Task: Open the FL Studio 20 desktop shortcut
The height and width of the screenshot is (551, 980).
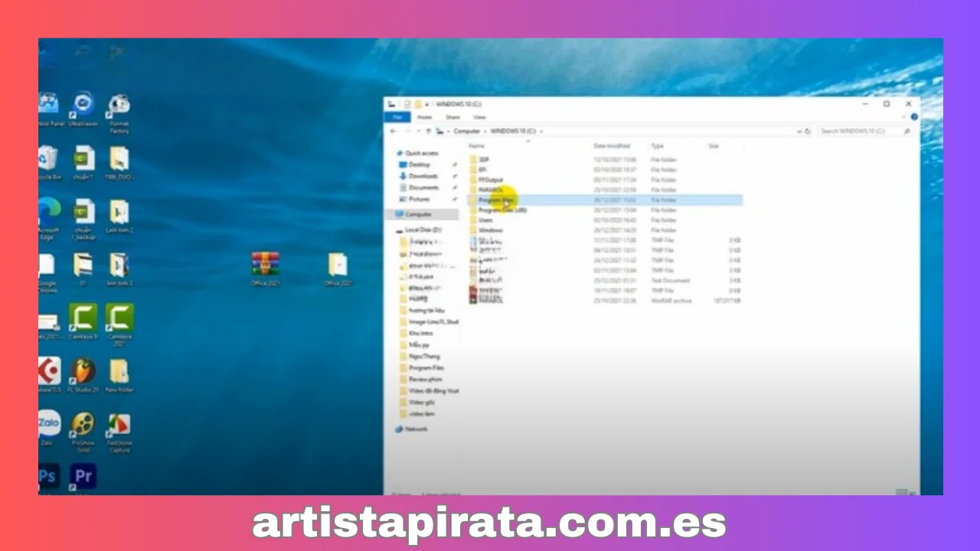Action: (x=83, y=376)
